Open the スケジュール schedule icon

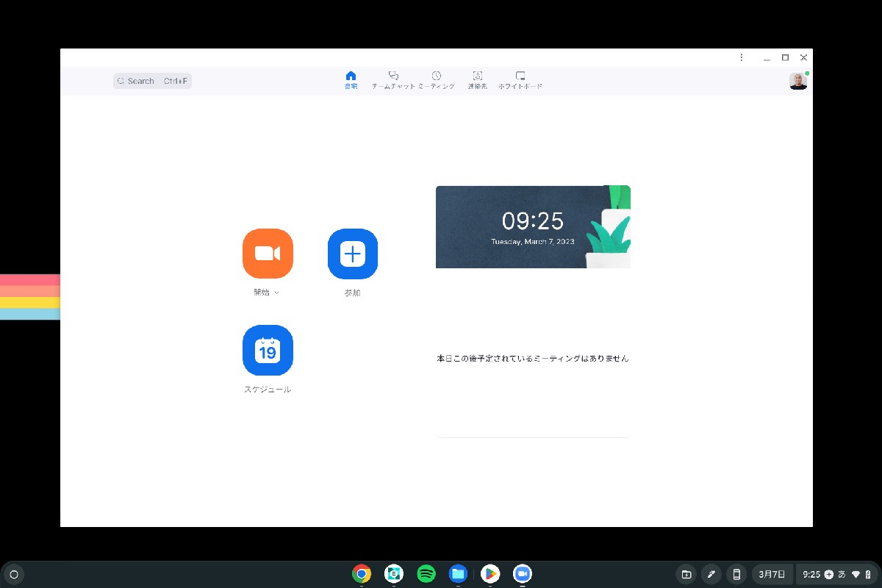268,351
